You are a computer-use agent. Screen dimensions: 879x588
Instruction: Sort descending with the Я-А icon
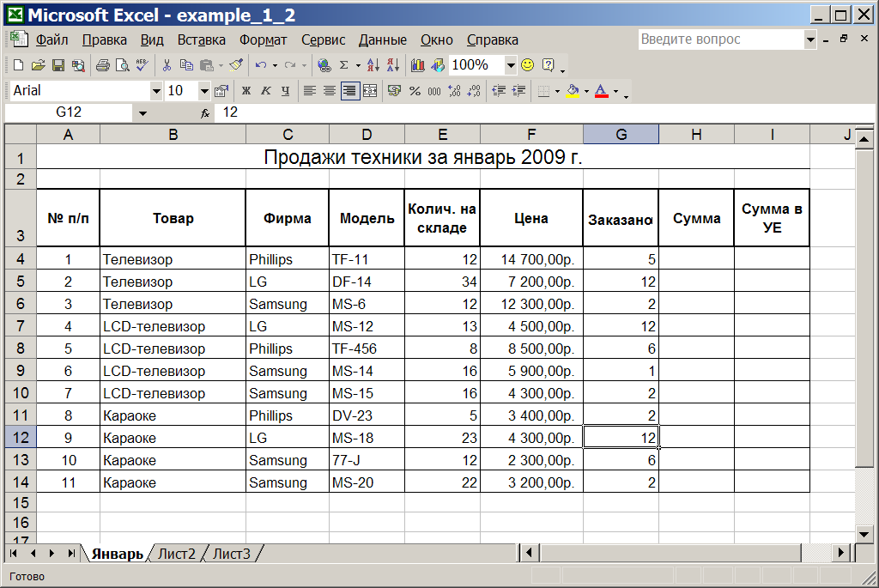click(x=393, y=65)
